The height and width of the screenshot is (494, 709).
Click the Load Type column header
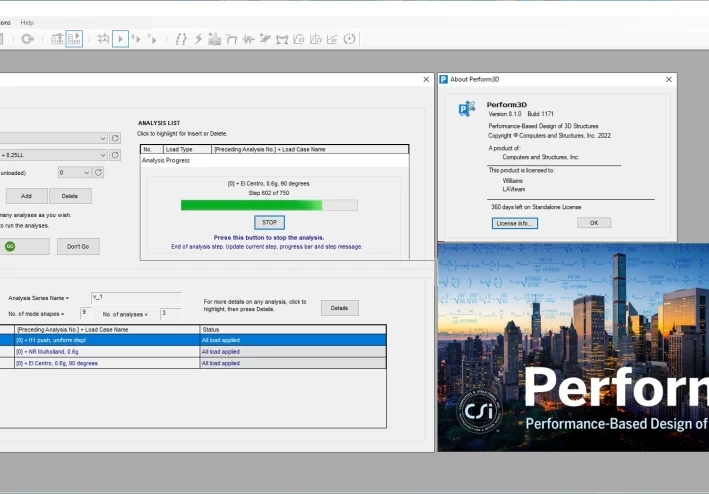point(188,149)
